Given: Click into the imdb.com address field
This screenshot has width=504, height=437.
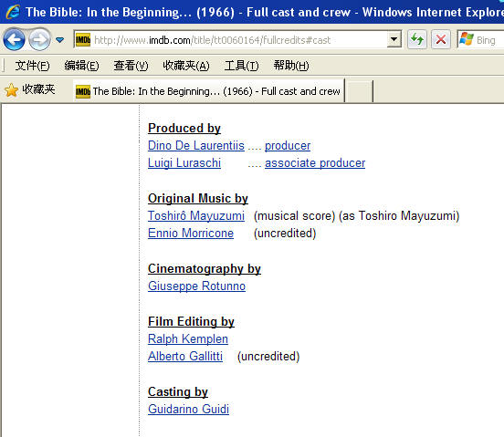Looking at the screenshot, I should click(238, 40).
